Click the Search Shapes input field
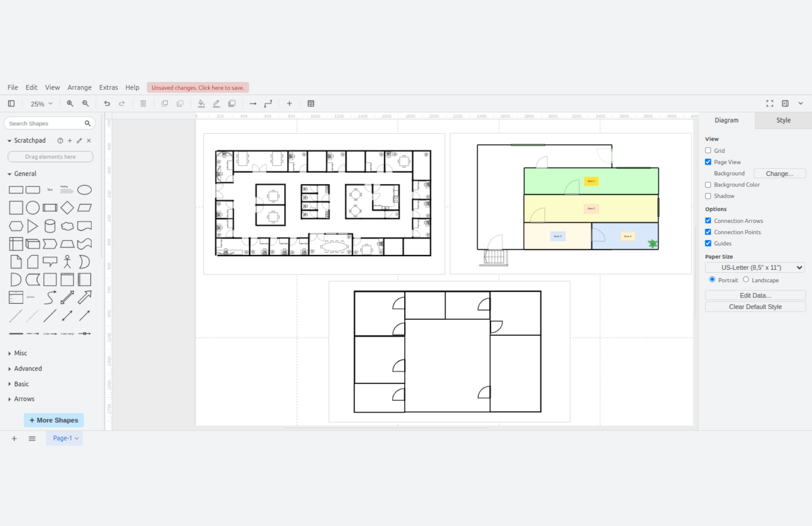Image resolution: width=812 pixels, height=526 pixels. tap(45, 124)
